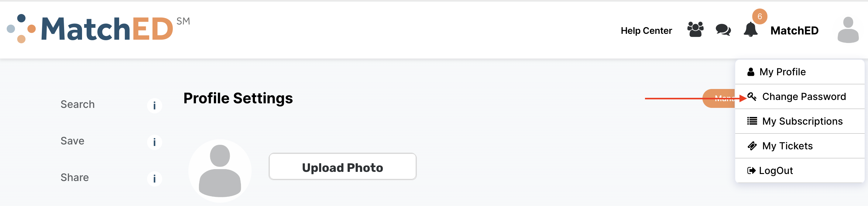Select My Profile from the menu
Screen dimensions: 868x206
coord(782,72)
